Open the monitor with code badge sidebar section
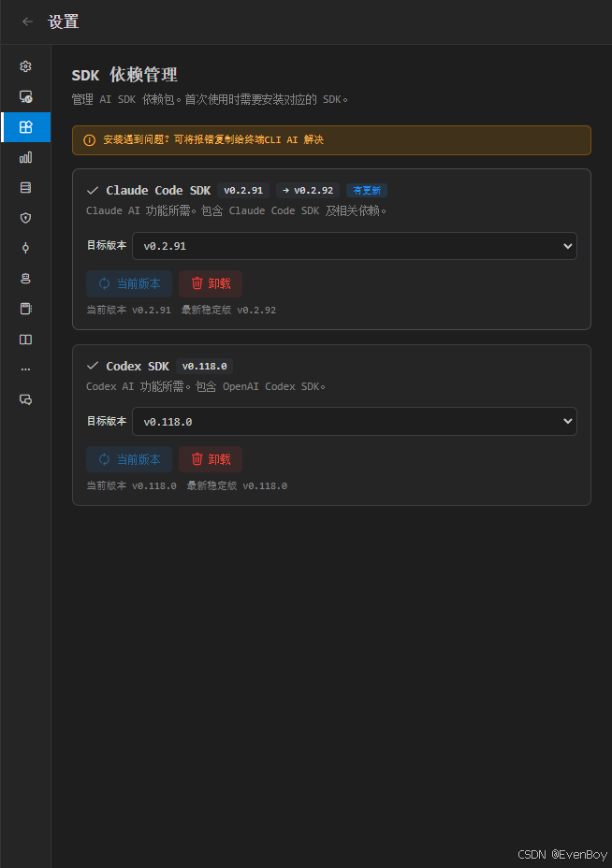The height and width of the screenshot is (868, 612). pyautogui.click(x=25, y=97)
